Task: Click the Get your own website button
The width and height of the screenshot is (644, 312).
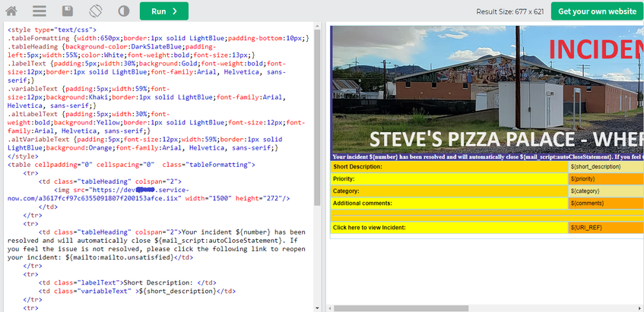Action: (x=597, y=11)
